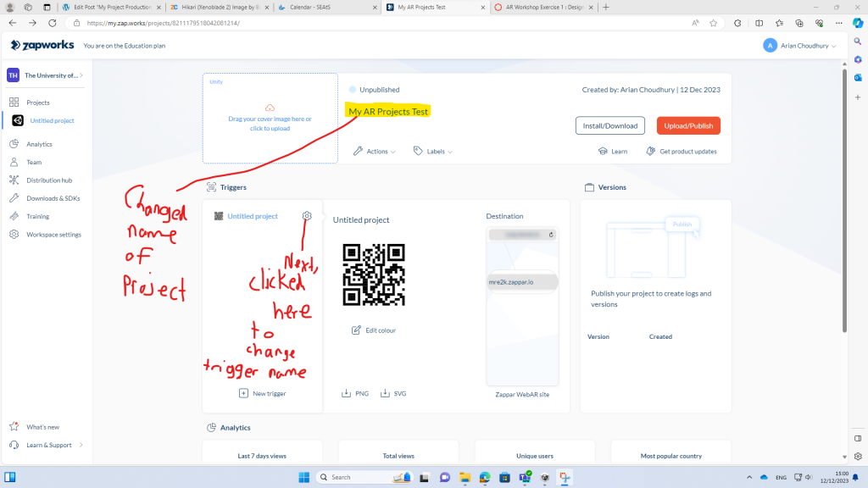Expand the Actions dropdown
This screenshot has width=868, height=488.
pyautogui.click(x=375, y=151)
